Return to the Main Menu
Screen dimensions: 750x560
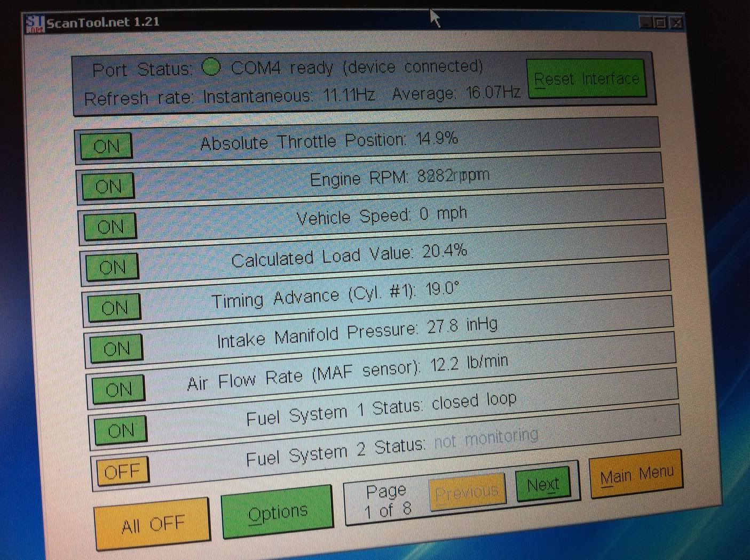tap(636, 474)
